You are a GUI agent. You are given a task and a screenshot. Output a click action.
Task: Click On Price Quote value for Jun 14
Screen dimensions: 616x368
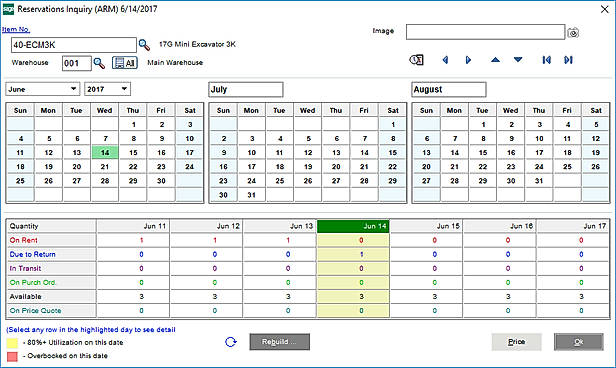(x=353, y=311)
